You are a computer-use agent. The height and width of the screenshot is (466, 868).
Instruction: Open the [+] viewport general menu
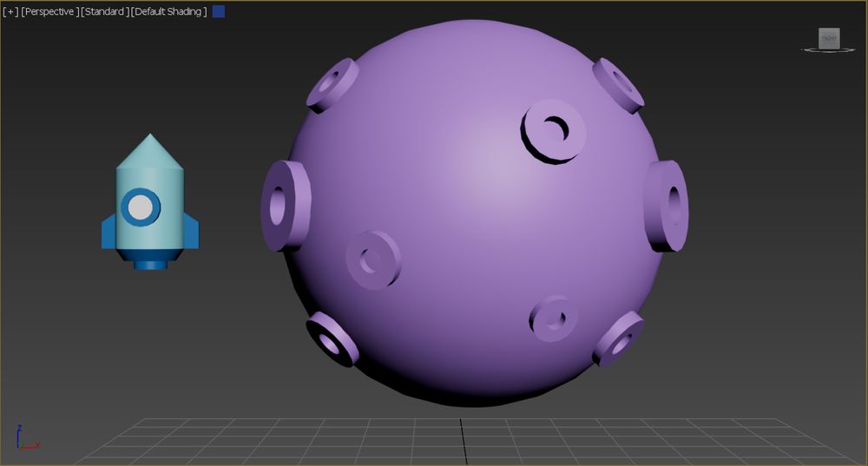coord(10,11)
